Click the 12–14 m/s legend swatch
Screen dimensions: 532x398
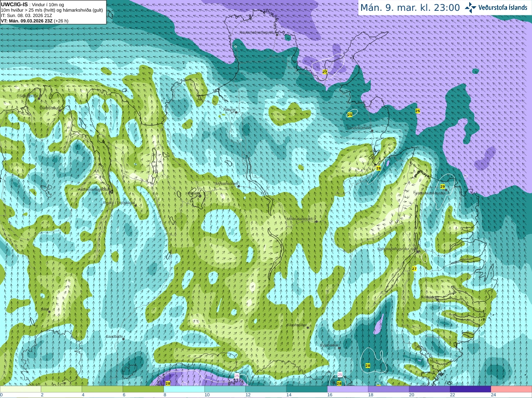pyautogui.click(x=266, y=389)
